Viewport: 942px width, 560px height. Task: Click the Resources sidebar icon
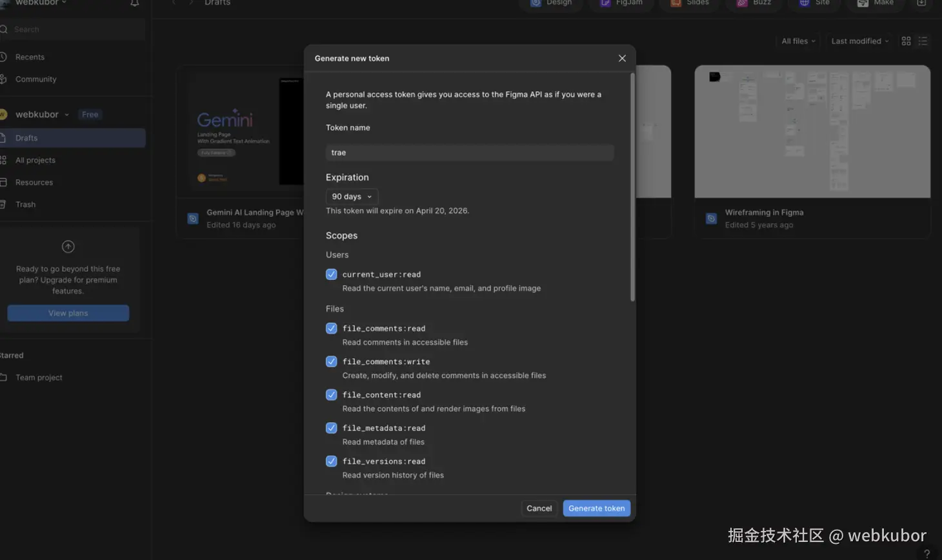[3, 183]
